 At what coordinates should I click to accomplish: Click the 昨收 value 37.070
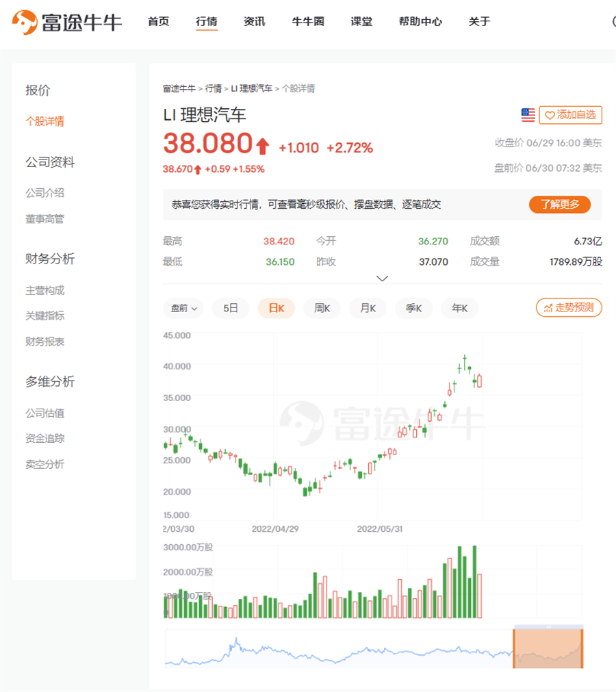[x=433, y=261]
